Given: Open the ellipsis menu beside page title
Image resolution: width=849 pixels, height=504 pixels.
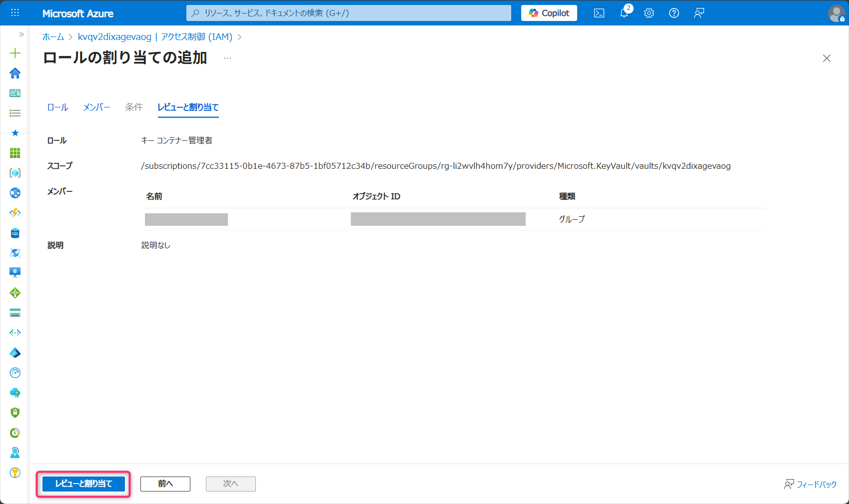Looking at the screenshot, I should 228,58.
